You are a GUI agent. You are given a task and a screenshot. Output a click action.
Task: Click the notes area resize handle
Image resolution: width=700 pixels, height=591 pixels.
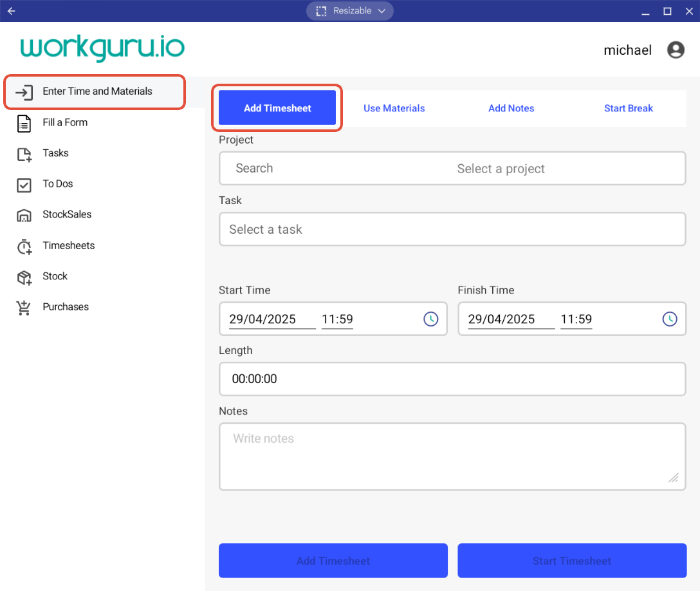[673, 478]
